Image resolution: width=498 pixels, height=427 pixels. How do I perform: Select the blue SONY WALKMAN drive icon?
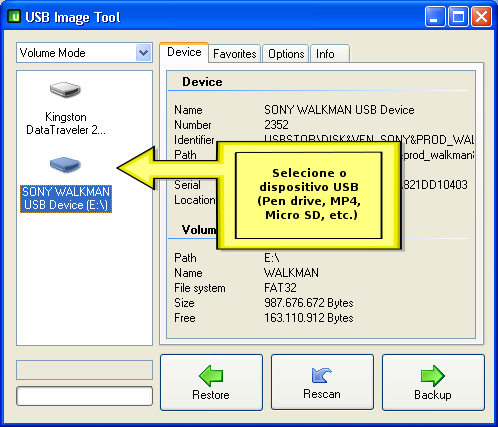coord(65,165)
